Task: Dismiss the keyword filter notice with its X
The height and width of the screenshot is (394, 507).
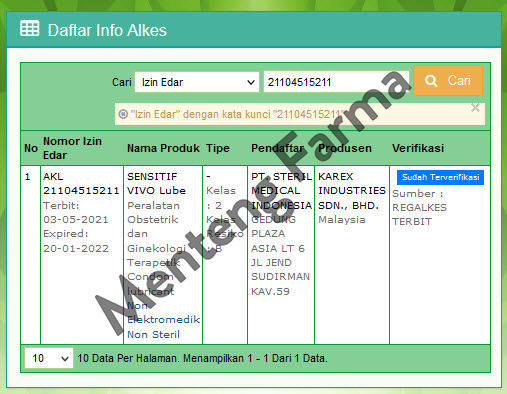Action: pos(475,108)
